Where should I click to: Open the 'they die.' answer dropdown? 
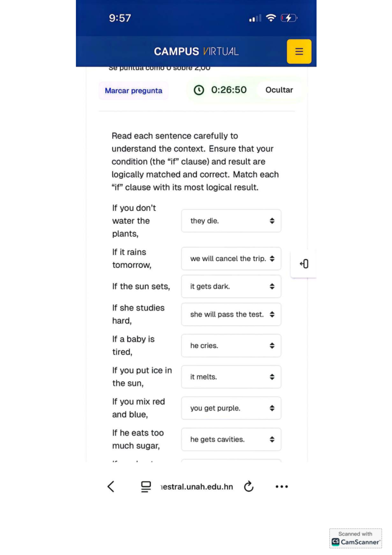(231, 221)
